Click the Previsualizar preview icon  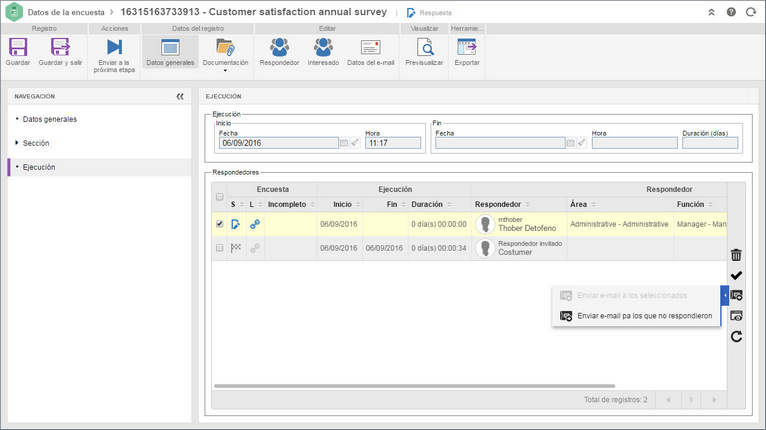tap(425, 47)
